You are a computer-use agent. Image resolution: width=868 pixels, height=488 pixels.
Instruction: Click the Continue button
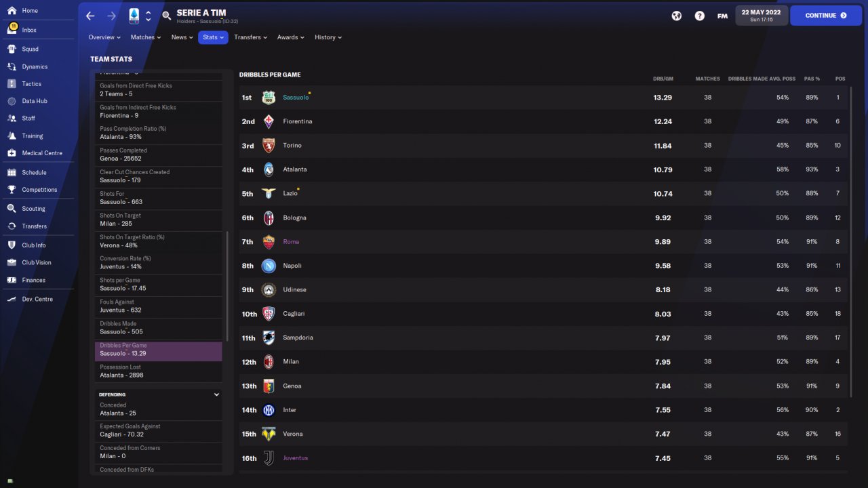click(825, 15)
